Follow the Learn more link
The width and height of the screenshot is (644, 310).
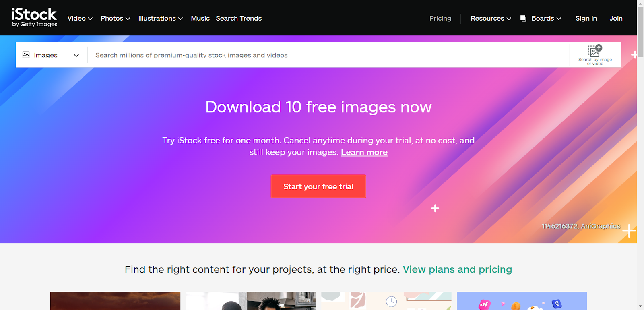(364, 152)
